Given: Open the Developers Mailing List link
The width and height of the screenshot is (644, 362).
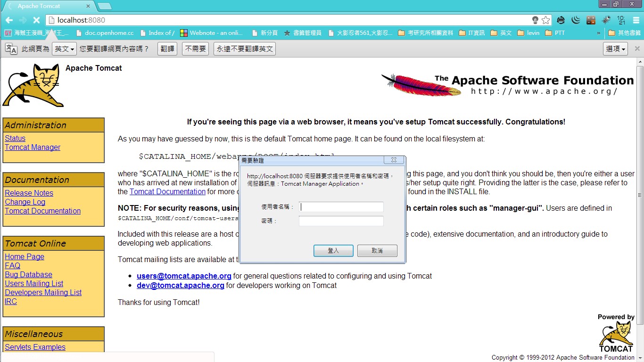Looking at the screenshot, I should [43, 292].
